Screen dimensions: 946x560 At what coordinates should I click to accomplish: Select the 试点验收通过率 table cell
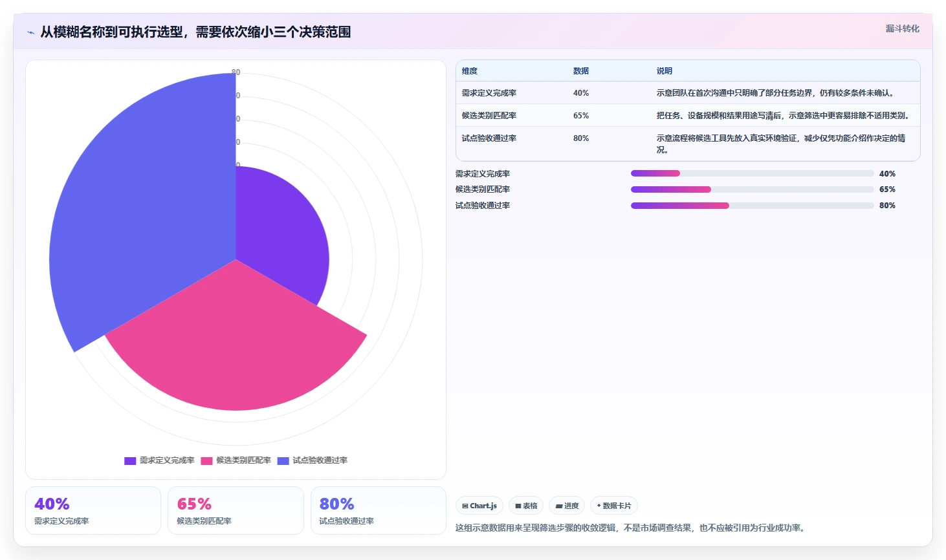coord(489,138)
